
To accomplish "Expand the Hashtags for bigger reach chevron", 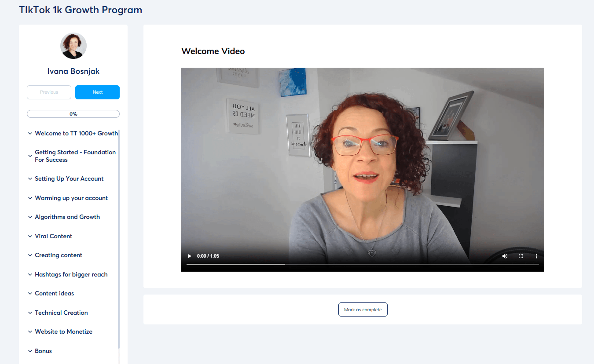I will click(x=30, y=275).
